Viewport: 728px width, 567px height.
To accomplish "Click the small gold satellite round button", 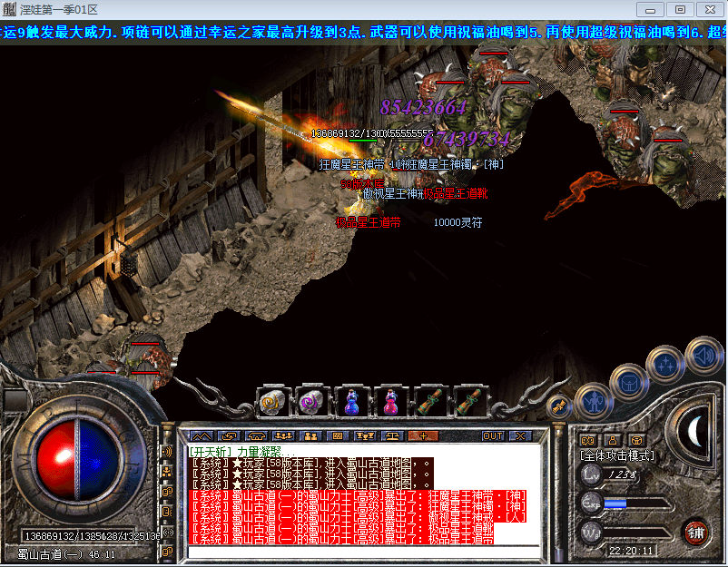I will [558, 406].
